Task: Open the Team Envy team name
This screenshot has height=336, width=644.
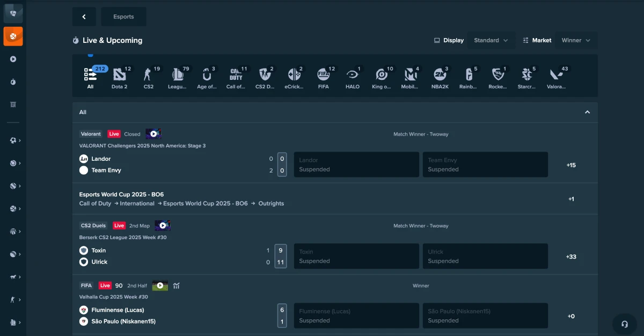Action: tap(106, 170)
